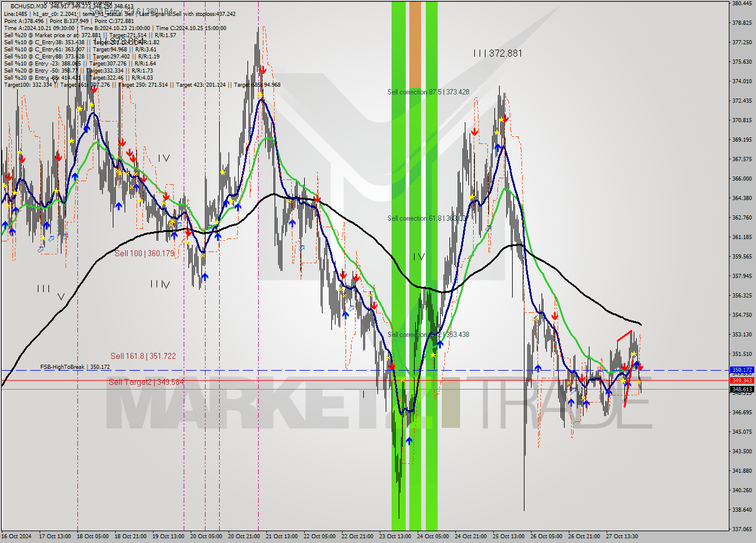Click the '21 Oct 13:00' time label

(282, 537)
